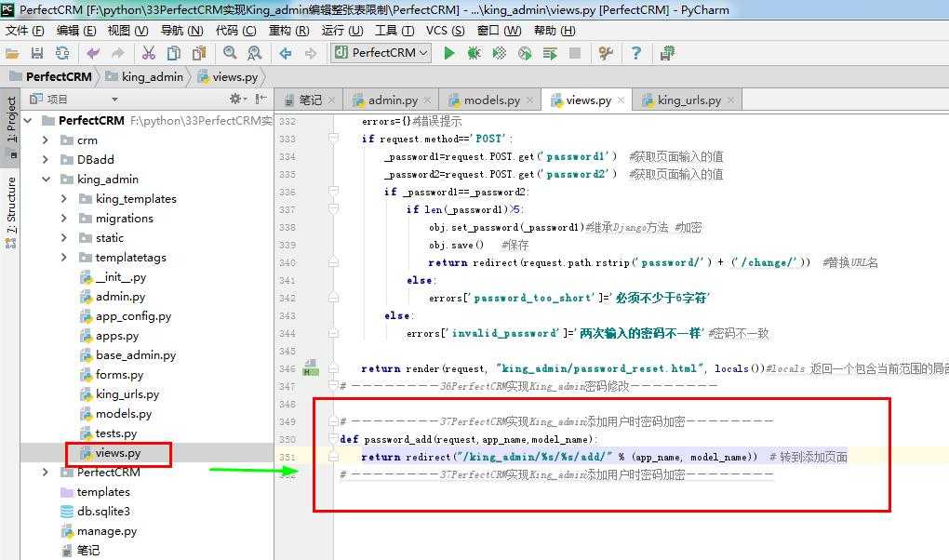The width and height of the screenshot is (949, 560).
Task: Expand the static folder
Action: pos(63,238)
